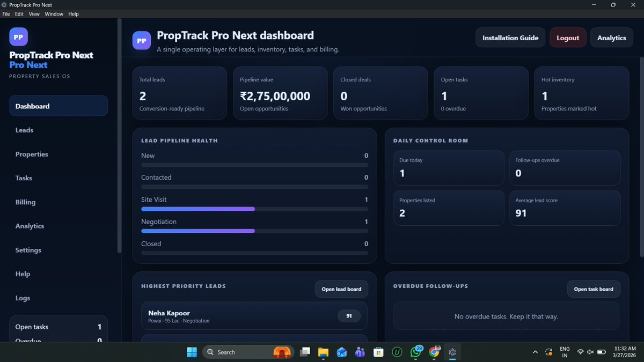Open the clock showing 11:32 AM
This screenshot has width=644, height=362.
(624, 352)
